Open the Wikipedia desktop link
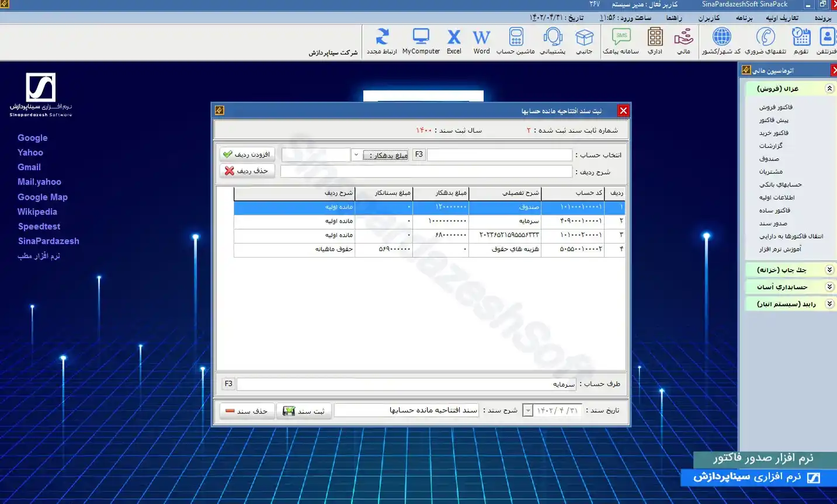This screenshot has height=504, width=837. pyautogui.click(x=37, y=211)
